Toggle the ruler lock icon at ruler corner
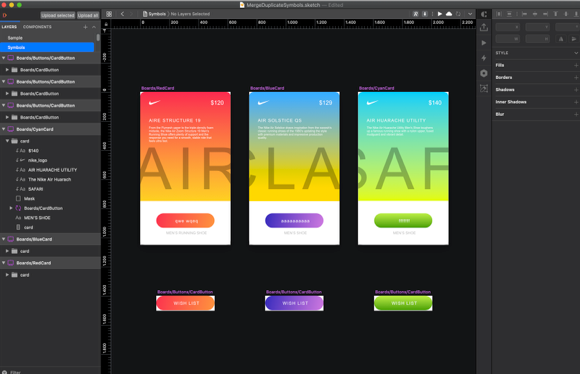The width and height of the screenshot is (580, 374). (106, 24)
